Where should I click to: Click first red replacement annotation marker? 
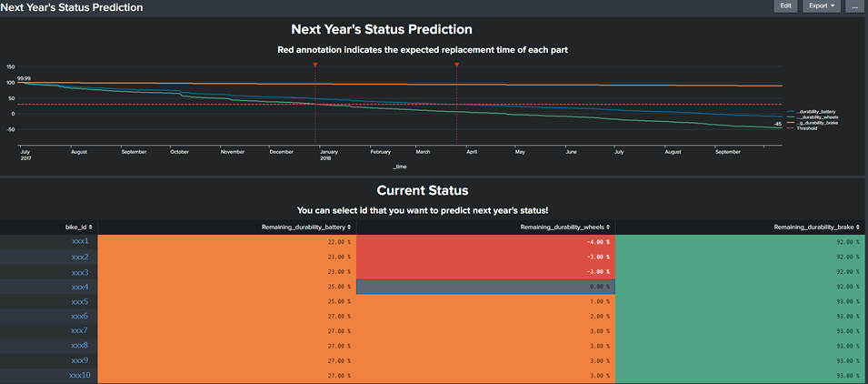(x=314, y=66)
